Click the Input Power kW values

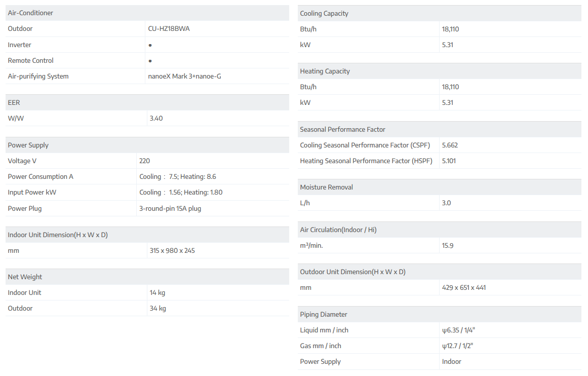[181, 193]
